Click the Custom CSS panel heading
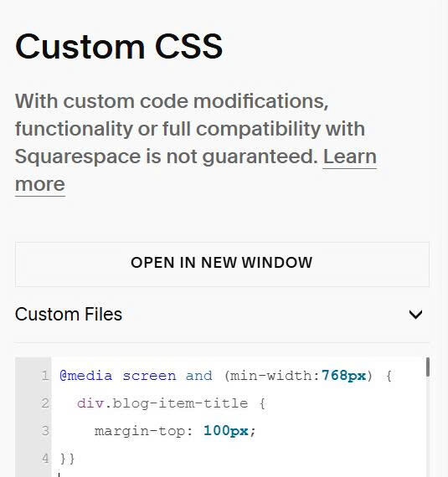Viewport: 448px width, 477px height. point(119,46)
